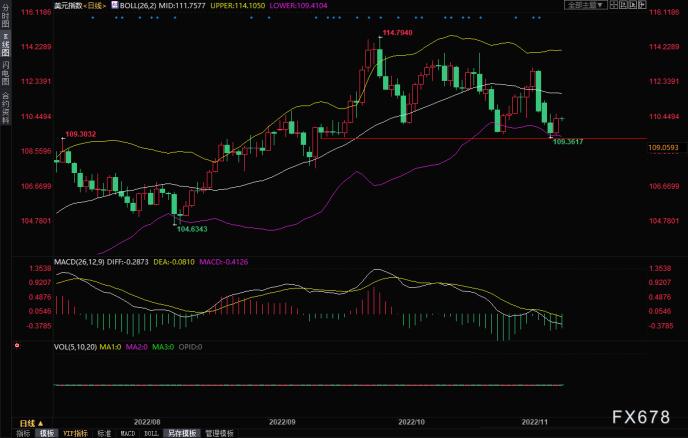Expand the 日线 period selector
This screenshot has width=688, height=438.
pyautogui.click(x=31, y=424)
